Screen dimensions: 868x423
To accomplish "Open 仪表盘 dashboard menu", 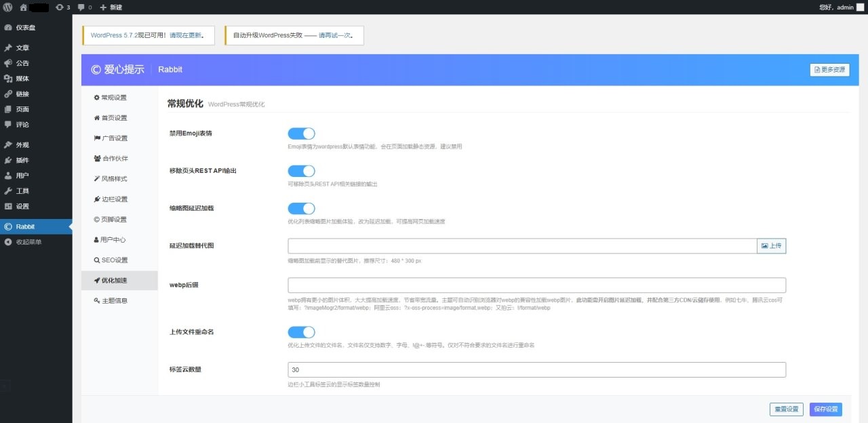I will (x=36, y=28).
